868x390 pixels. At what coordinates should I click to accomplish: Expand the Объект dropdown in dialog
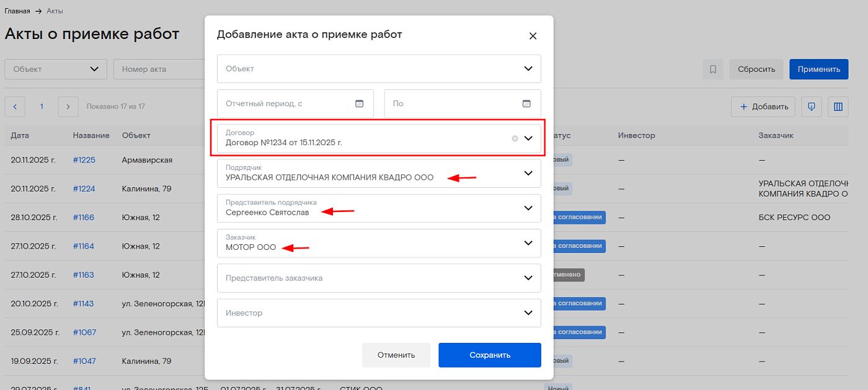[x=528, y=69]
